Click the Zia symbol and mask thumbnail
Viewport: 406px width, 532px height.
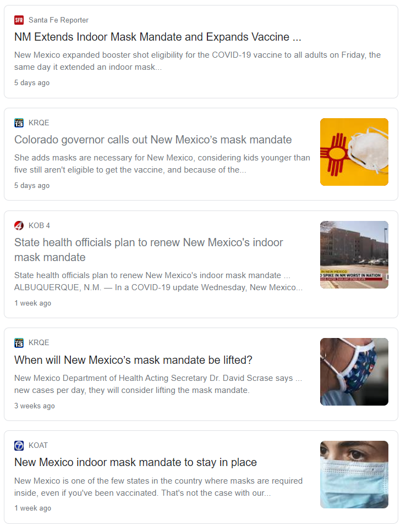(x=354, y=152)
